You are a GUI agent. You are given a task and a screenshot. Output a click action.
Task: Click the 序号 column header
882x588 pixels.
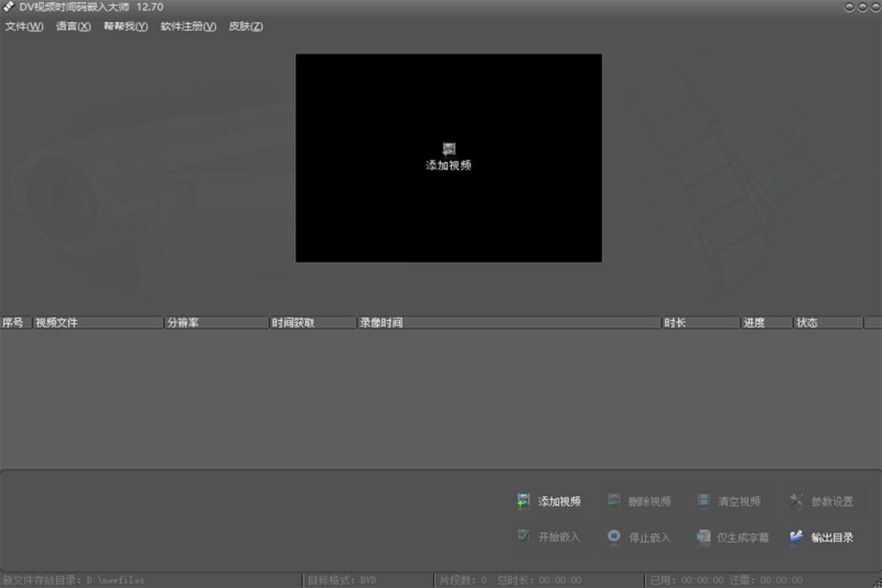tap(16, 323)
